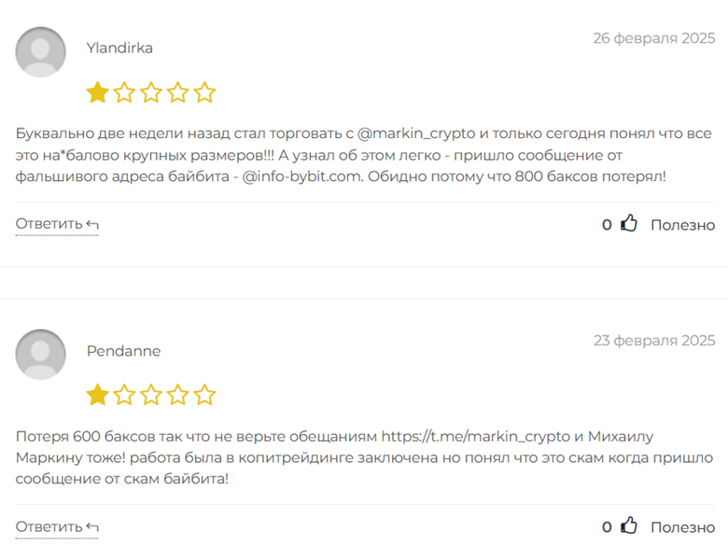Click second star in Pendanne's rating

124,395
